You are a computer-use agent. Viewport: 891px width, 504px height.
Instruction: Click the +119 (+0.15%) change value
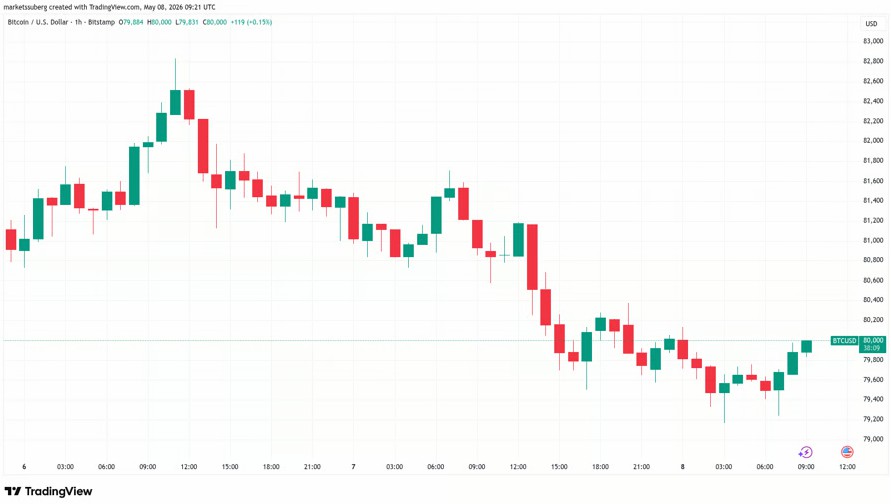[251, 22]
